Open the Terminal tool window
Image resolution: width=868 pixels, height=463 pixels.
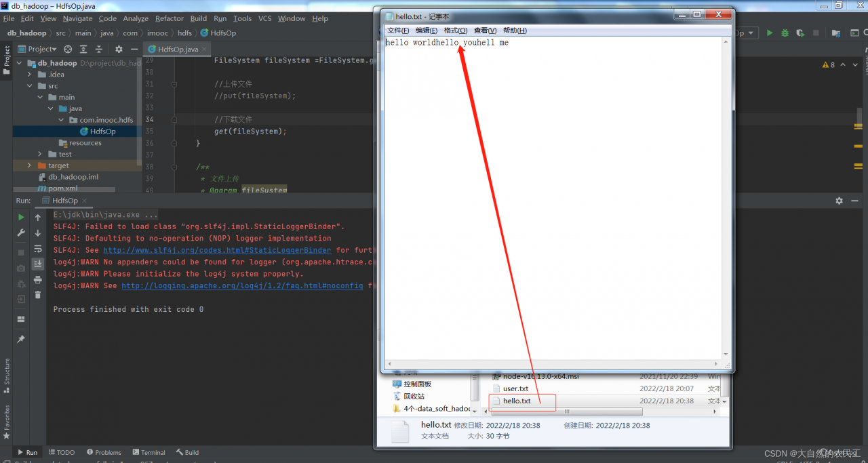point(149,452)
